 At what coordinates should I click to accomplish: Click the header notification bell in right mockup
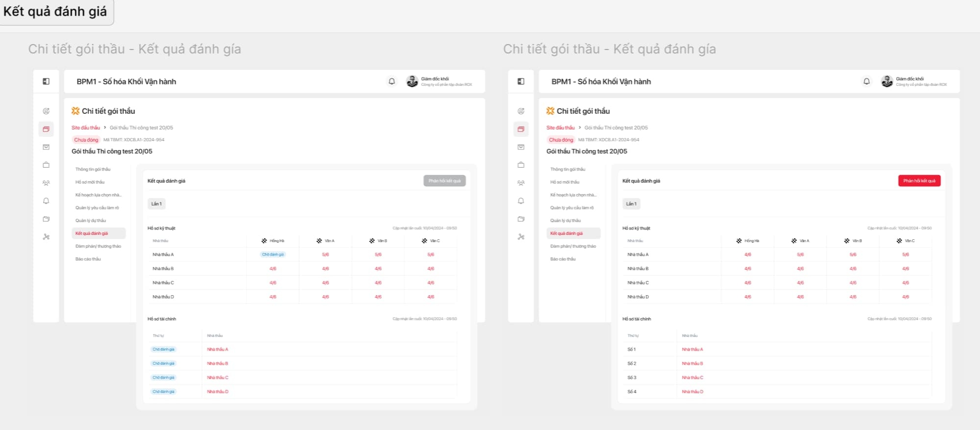[866, 81]
